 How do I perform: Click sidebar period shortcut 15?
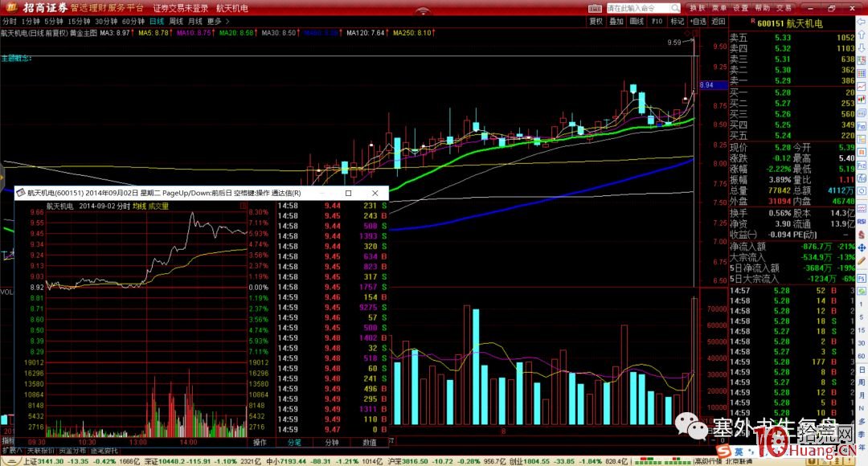tap(862, 329)
